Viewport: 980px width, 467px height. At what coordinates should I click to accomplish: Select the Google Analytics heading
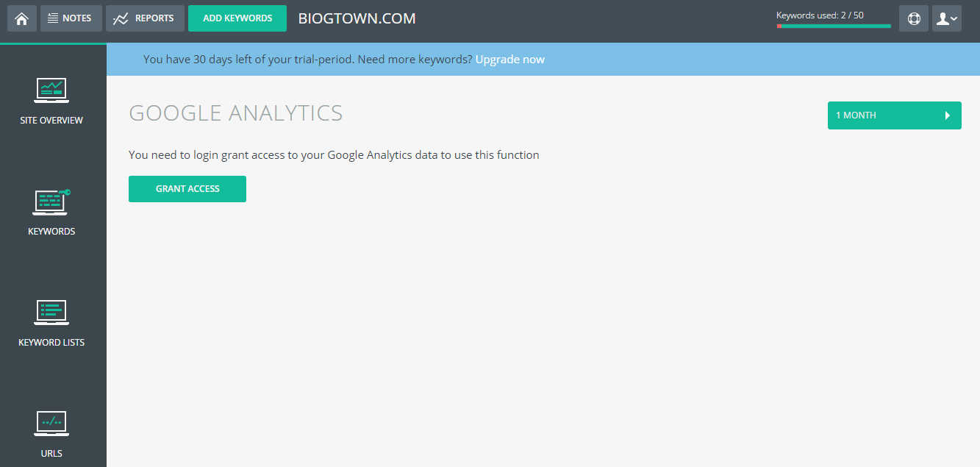236,113
